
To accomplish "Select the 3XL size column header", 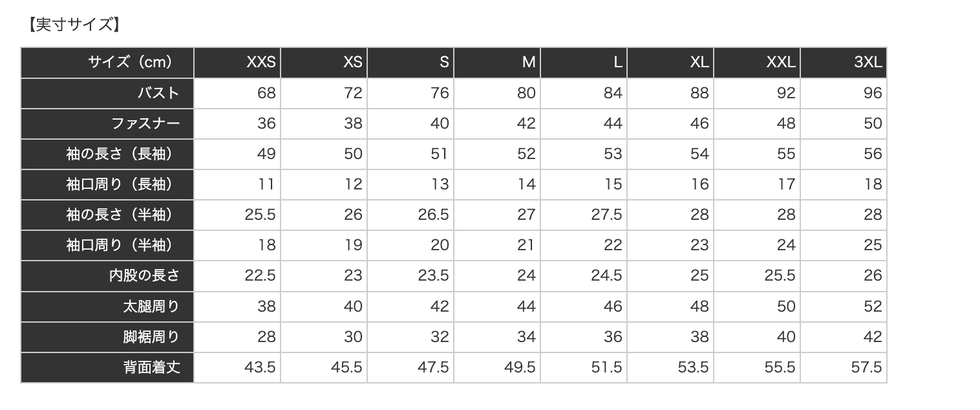I will 868,63.
